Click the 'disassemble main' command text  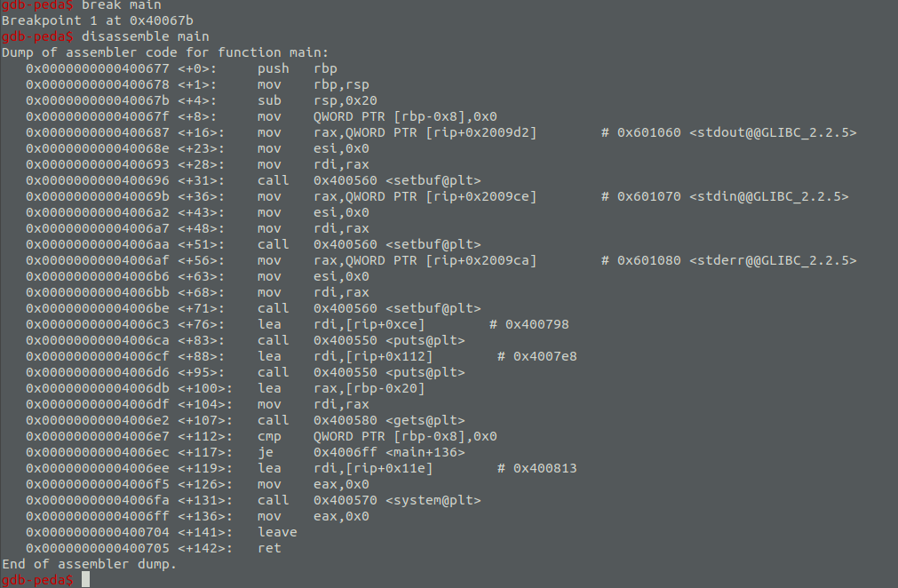(x=145, y=37)
